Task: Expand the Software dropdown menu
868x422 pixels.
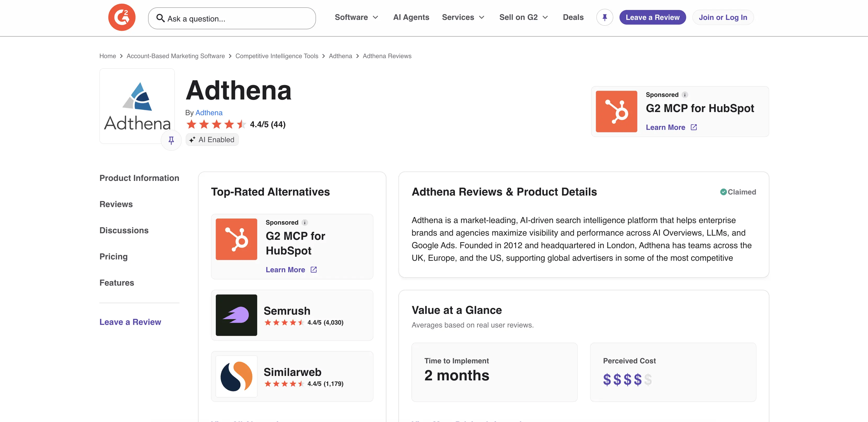Action: (x=356, y=17)
